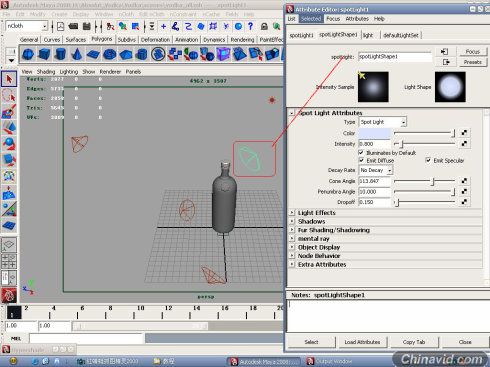Switch to the defaultLightSet tab
Viewport: 490px width, 367px height.
coord(400,35)
